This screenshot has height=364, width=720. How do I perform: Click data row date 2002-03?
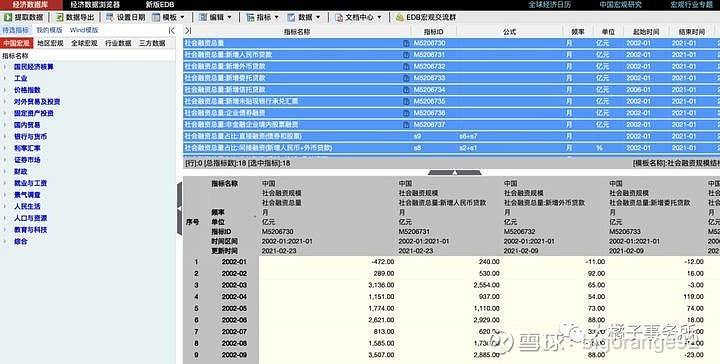tap(234, 285)
